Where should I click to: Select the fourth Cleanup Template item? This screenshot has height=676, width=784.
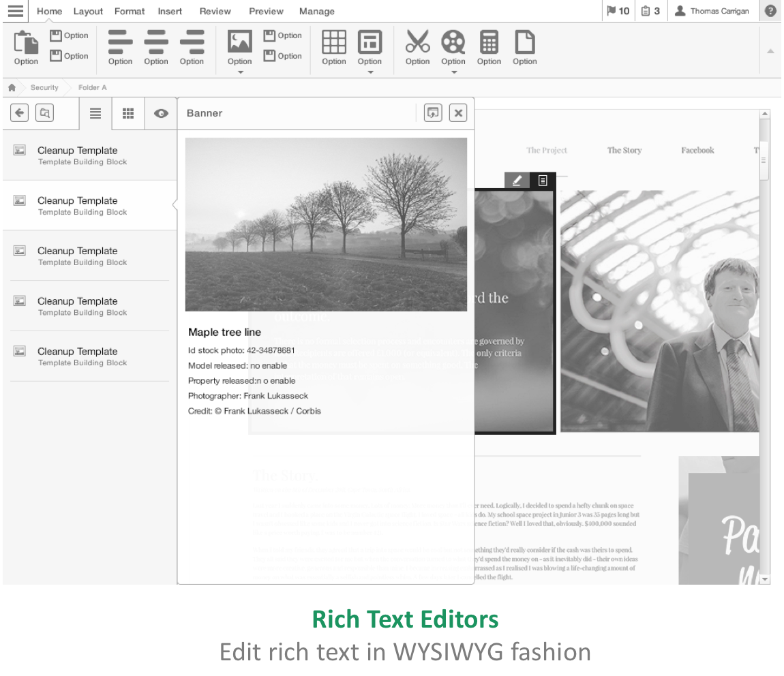coord(90,306)
